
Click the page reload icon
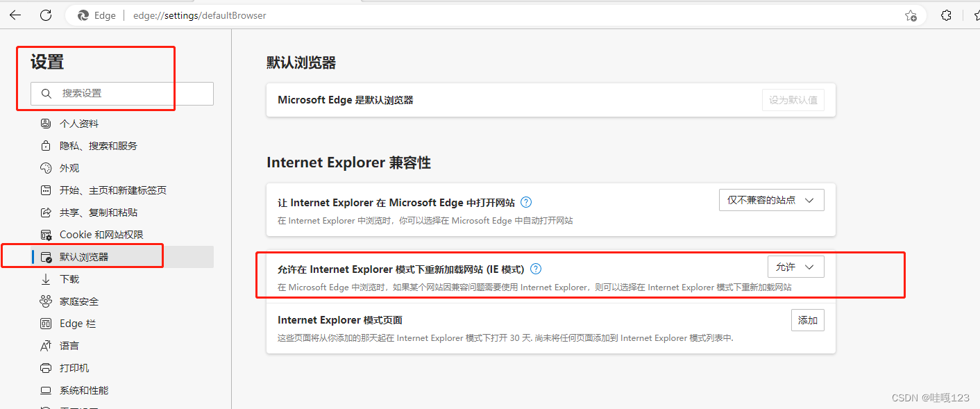[46, 15]
